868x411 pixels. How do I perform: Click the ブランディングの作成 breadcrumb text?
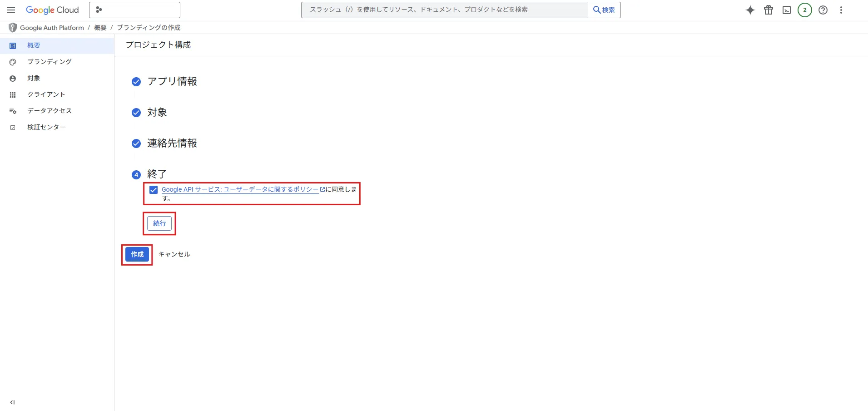pos(149,28)
